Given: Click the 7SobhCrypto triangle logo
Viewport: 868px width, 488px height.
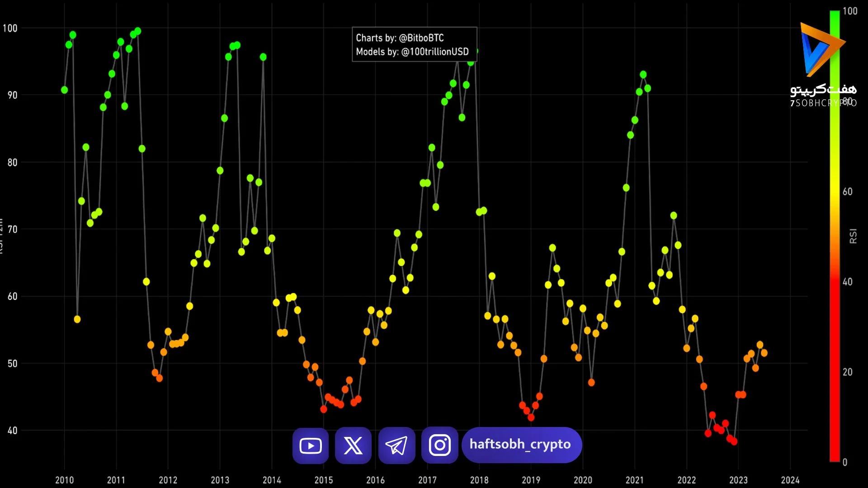Looking at the screenshot, I should coord(821,49).
